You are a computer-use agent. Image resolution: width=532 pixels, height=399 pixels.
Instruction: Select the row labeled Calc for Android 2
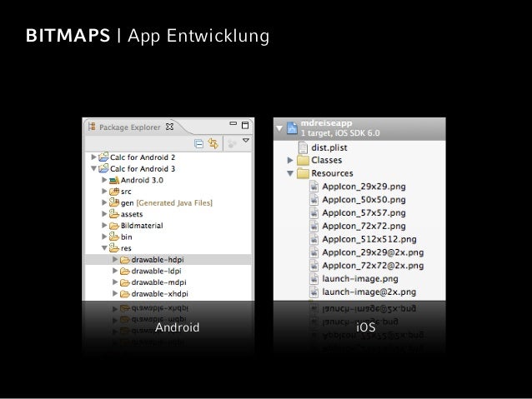point(143,157)
